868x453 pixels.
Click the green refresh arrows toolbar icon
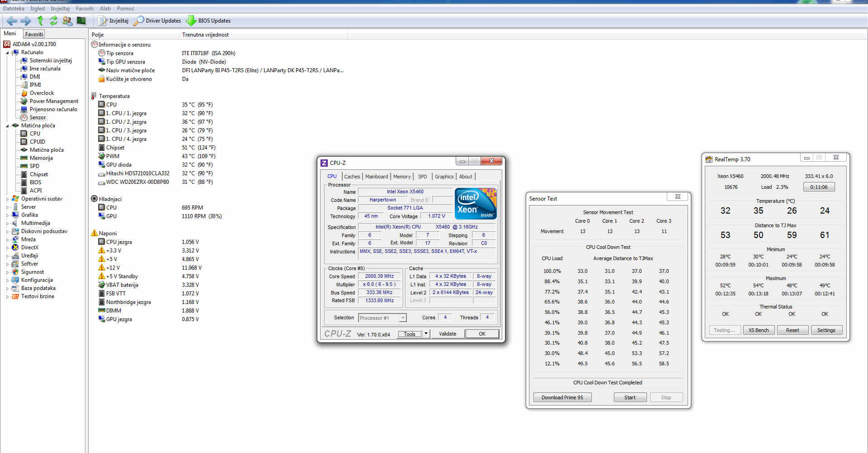click(x=54, y=21)
